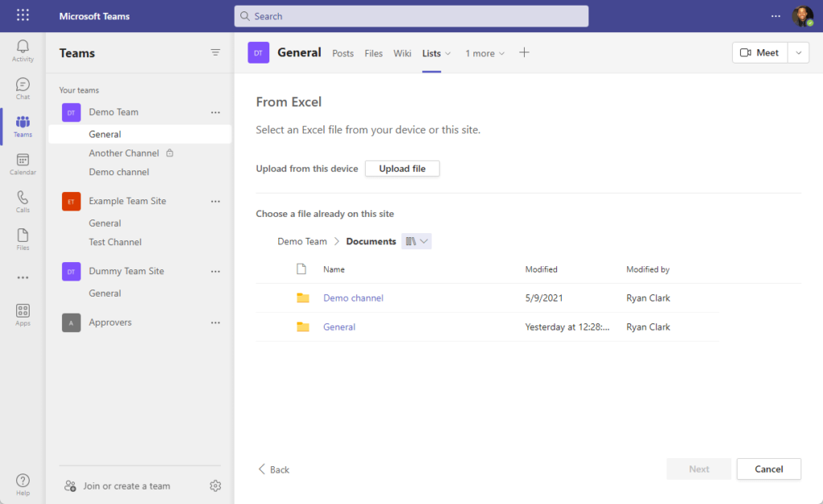Viewport: 823px width, 504px height.
Task: Click the Demo Team DT avatar
Action: point(72,113)
